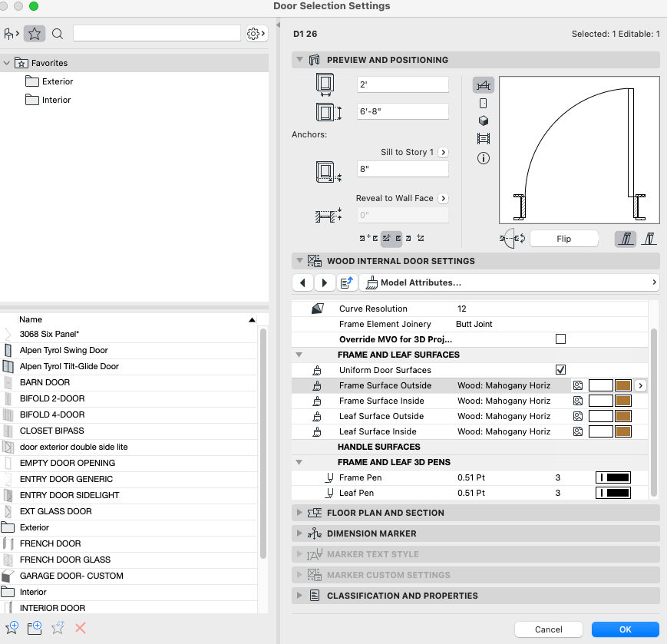Expand Floor Plan and Section panel
The width and height of the screenshot is (667, 644).
tap(385, 513)
